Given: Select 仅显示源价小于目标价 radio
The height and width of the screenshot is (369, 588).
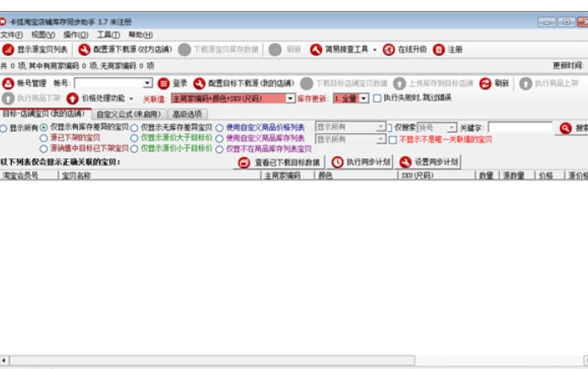Looking at the screenshot, I should click(x=134, y=149).
